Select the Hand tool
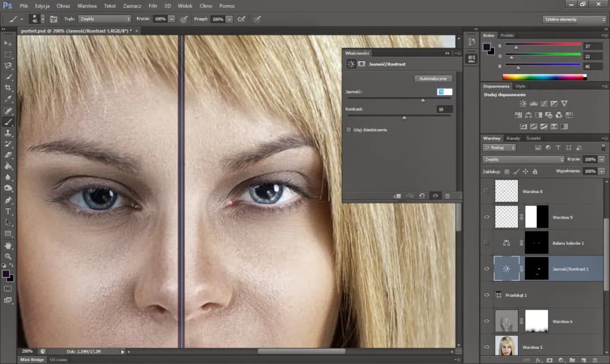610x364 pixels. point(8,245)
